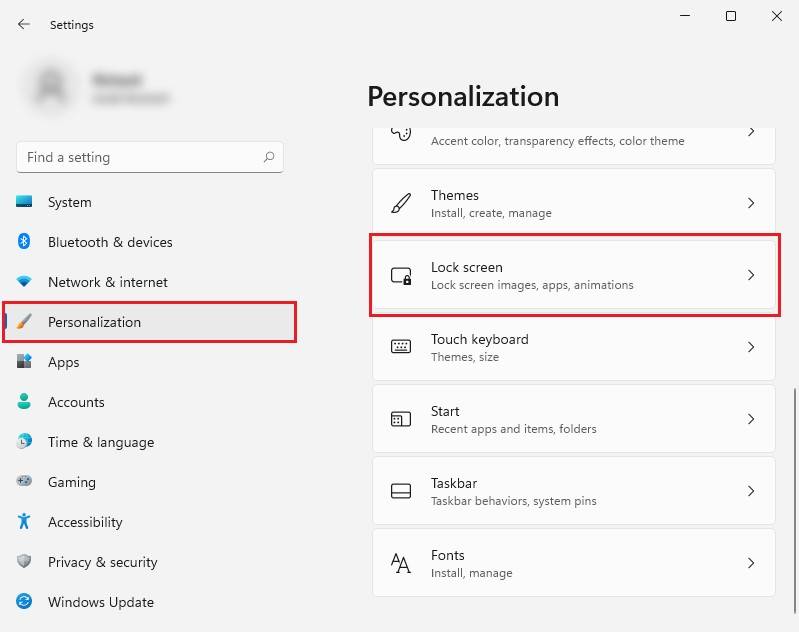Click the back arrow in Settings header
799x632 pixels.
tap(24, 24)
